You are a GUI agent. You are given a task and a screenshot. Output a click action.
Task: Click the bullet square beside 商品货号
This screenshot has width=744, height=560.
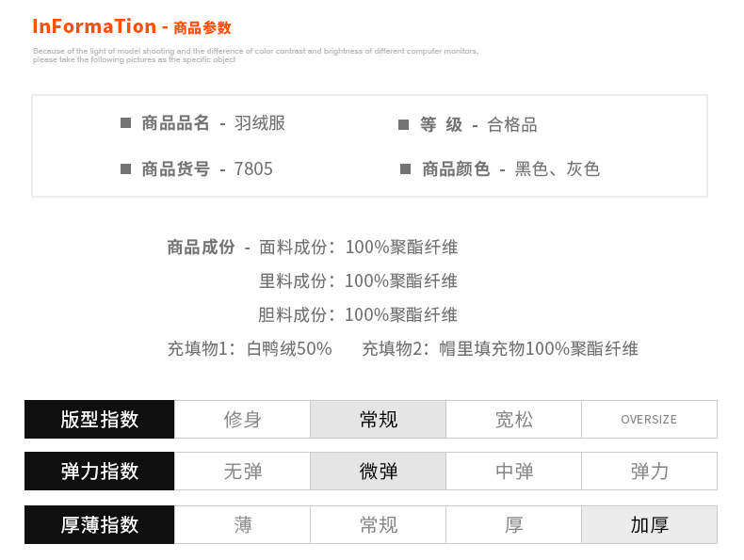pyautogui.click(x=125, y=169)
